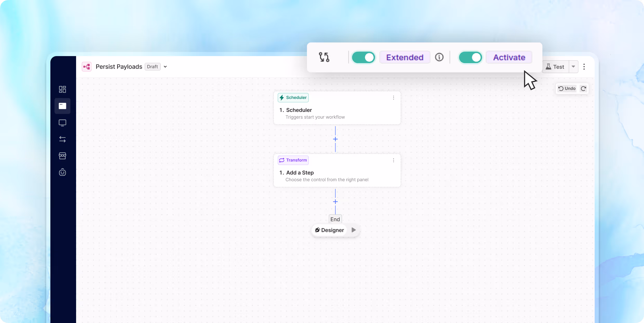The image size is (644, 323).
Task: Open the dashboard grid icon in sidebar
Action: click(x=62, y=89)
